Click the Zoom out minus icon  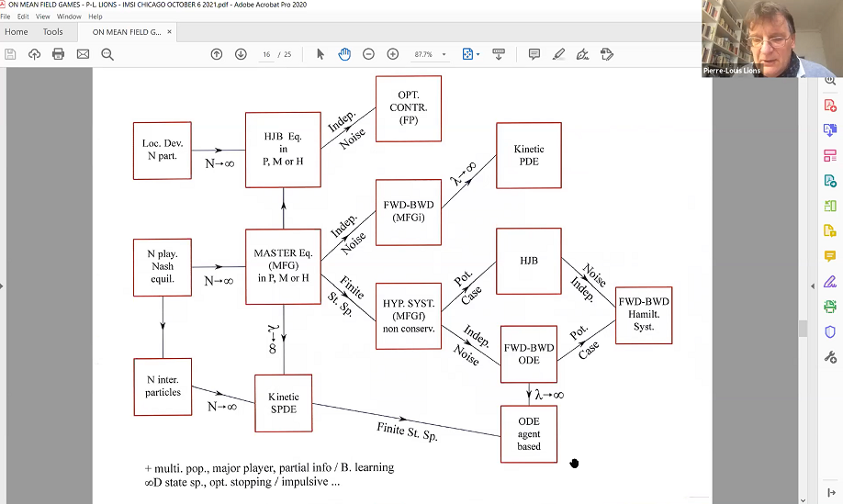368,54
